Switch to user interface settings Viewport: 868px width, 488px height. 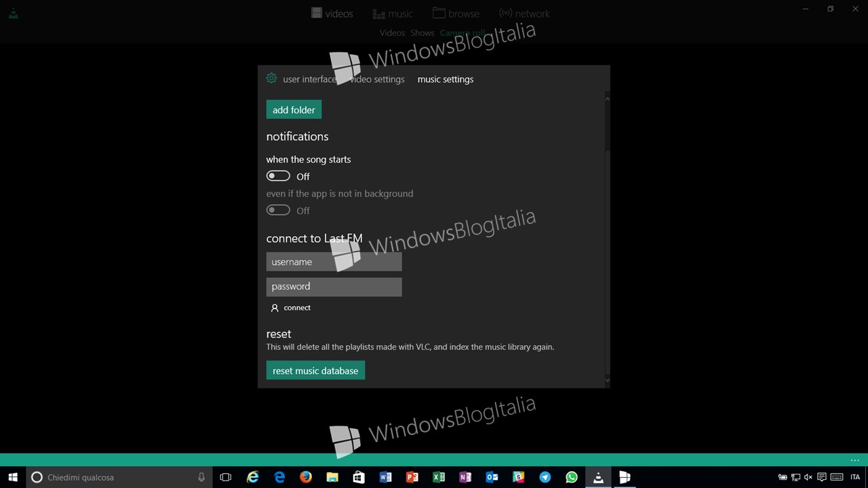click(x=309, y=79)
